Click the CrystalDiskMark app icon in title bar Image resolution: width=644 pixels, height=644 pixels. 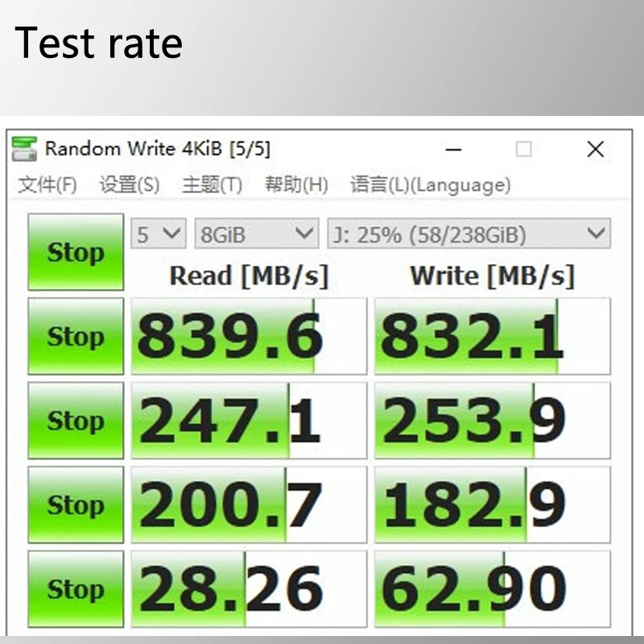(x=24, y=149)
